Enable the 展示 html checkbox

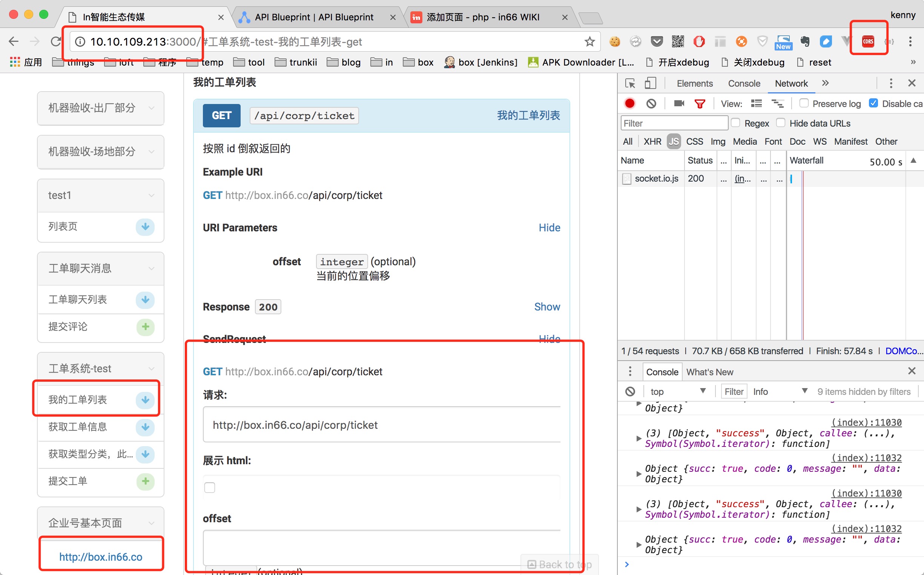point(210,486)
